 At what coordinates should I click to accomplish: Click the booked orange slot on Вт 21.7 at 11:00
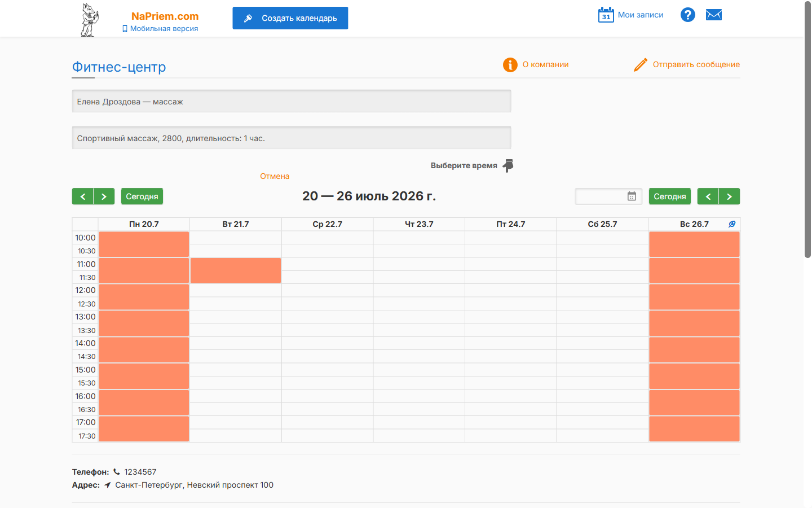coord(236,270)
